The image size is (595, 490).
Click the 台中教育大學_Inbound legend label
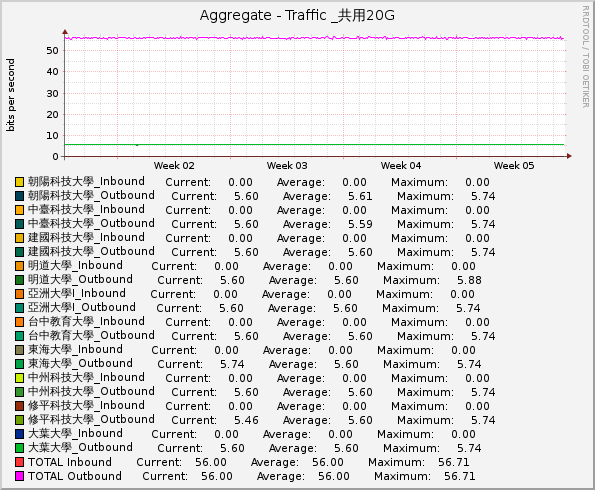coord(86,321)
